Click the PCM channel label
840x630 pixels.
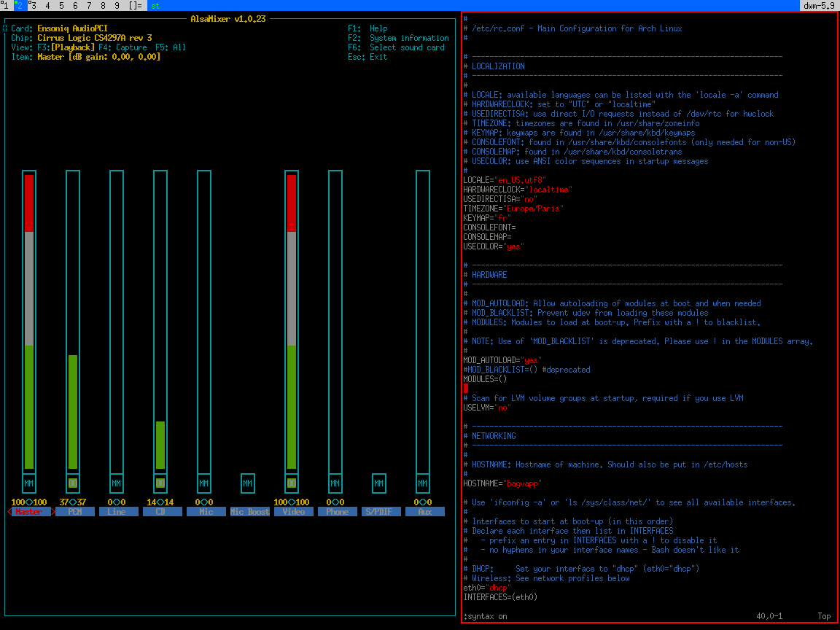tap(74, 512)
